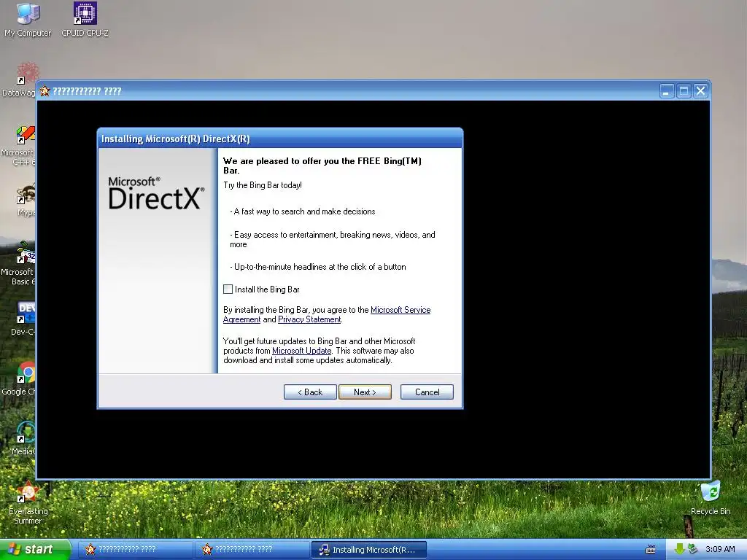The width and height of the screenshot is (747, 560).
Task: Maximize the ??????????? game window
Action: 684,91
